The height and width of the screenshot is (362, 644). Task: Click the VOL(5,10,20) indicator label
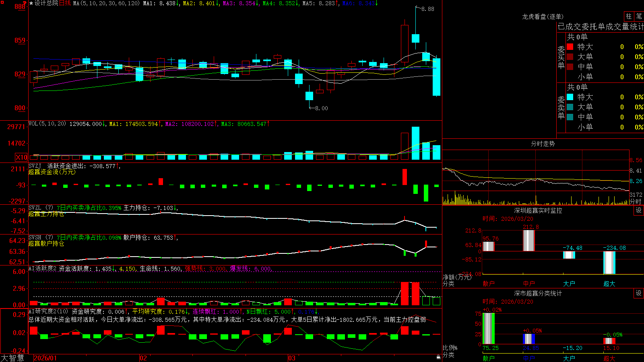[x=47, y=124]
